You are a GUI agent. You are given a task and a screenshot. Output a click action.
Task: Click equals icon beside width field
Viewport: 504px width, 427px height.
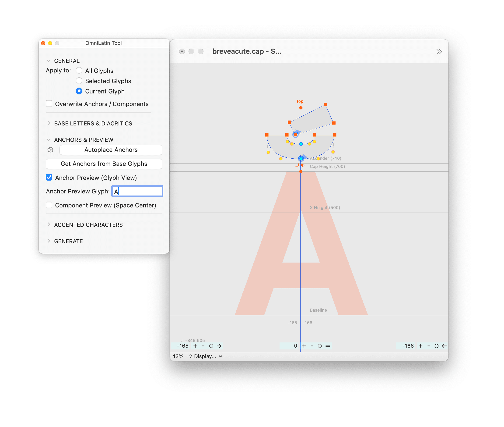pos(328,346)
